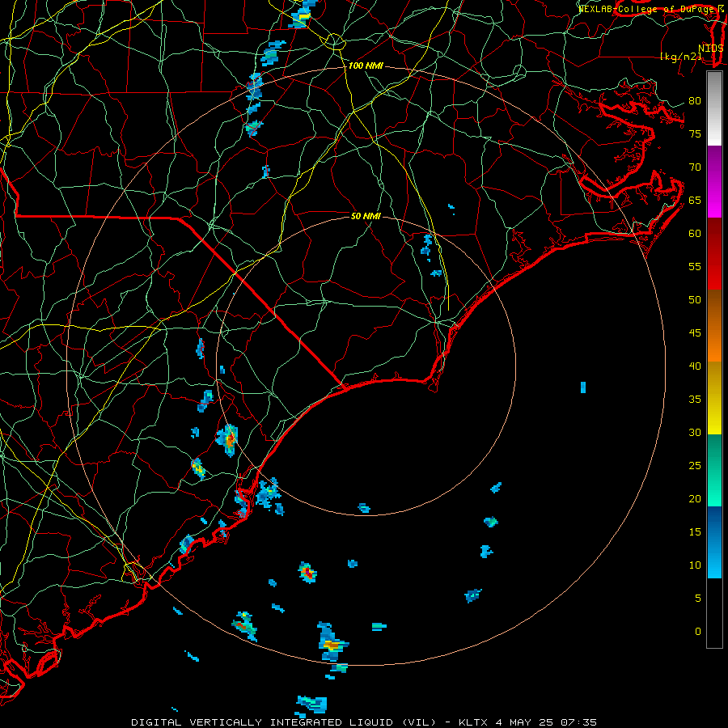Click the scale value 50
Viewport: 728px width, 728px height.
tap(695, 300)
